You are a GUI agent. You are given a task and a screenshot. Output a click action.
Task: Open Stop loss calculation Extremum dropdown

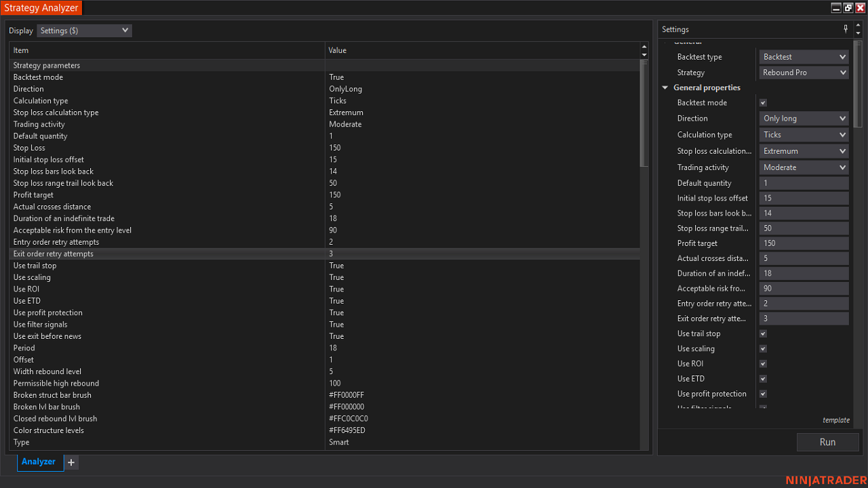click(x=804, y=151)
